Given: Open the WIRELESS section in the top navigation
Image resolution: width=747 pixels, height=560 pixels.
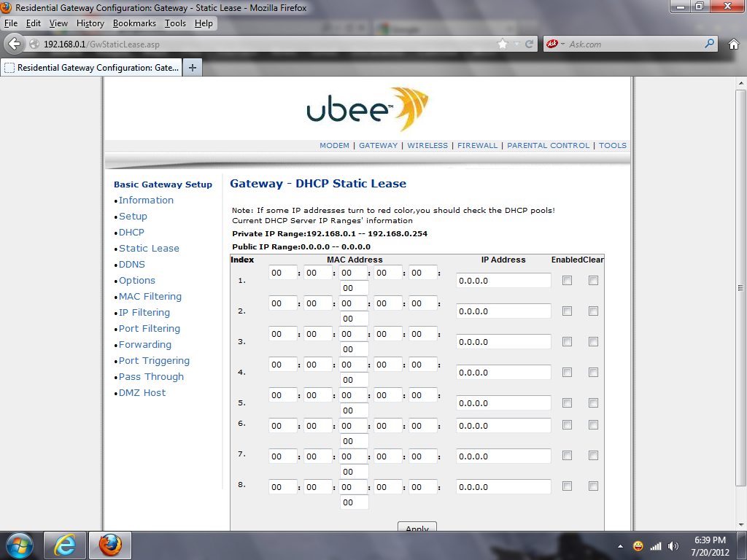Looking at the screenshot, I should [x=427, y=145].
